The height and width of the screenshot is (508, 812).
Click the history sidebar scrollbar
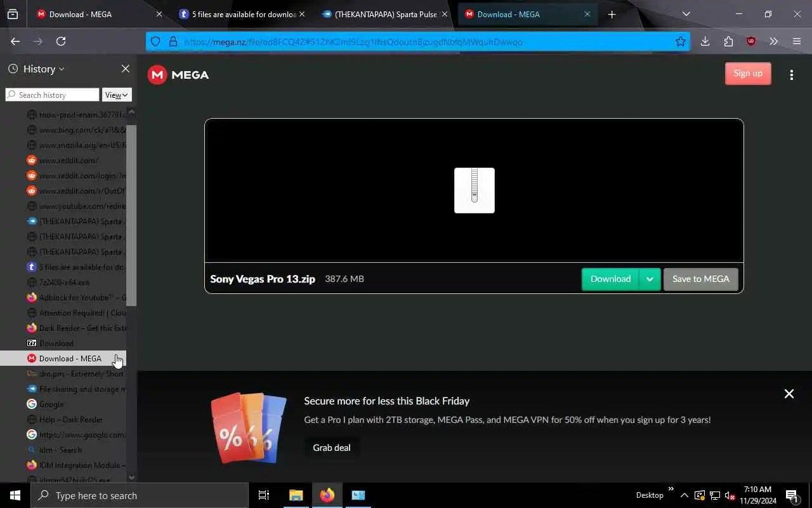pos(131,216)
